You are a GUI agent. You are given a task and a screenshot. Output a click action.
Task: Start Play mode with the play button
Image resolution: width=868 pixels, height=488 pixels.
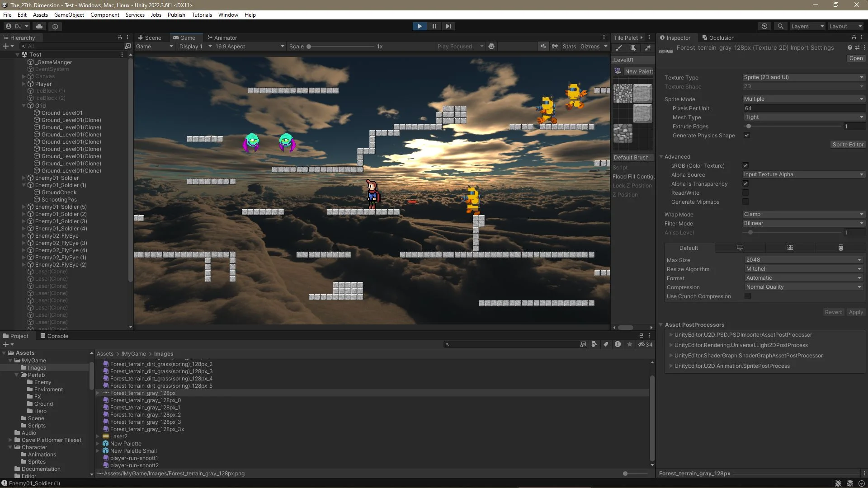[420, 26]
